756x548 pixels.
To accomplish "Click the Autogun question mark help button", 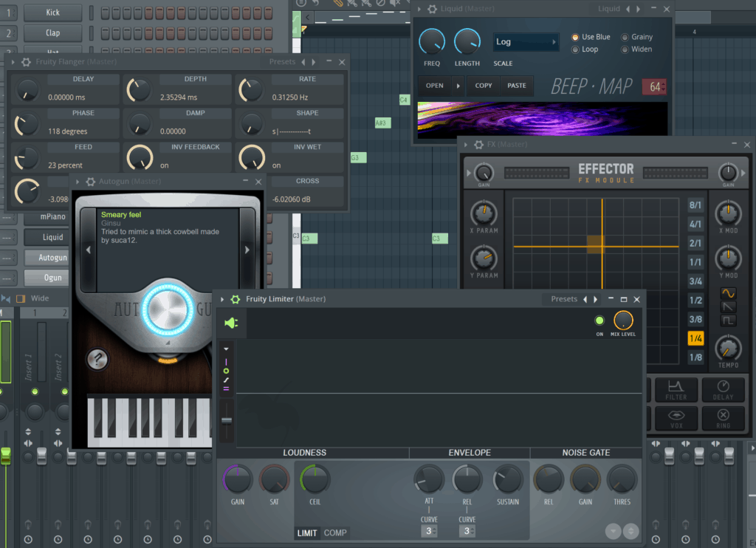I will tap(97, 360).
